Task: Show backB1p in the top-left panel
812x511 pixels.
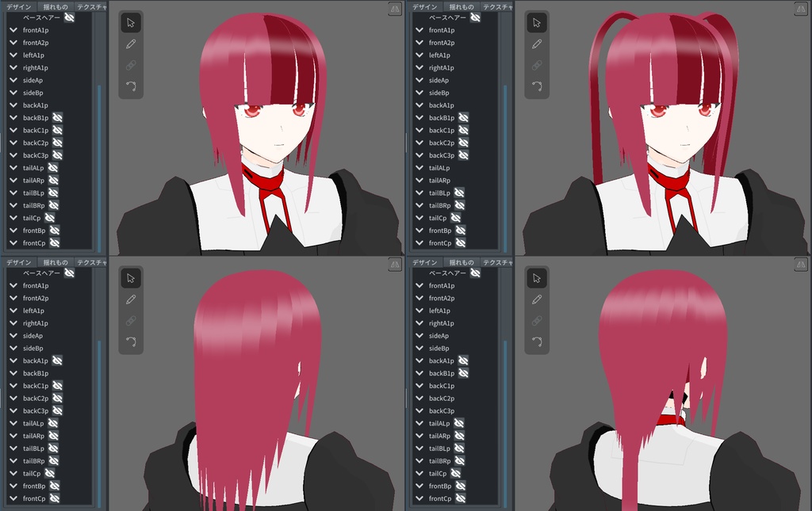Action: pos(57,118)
